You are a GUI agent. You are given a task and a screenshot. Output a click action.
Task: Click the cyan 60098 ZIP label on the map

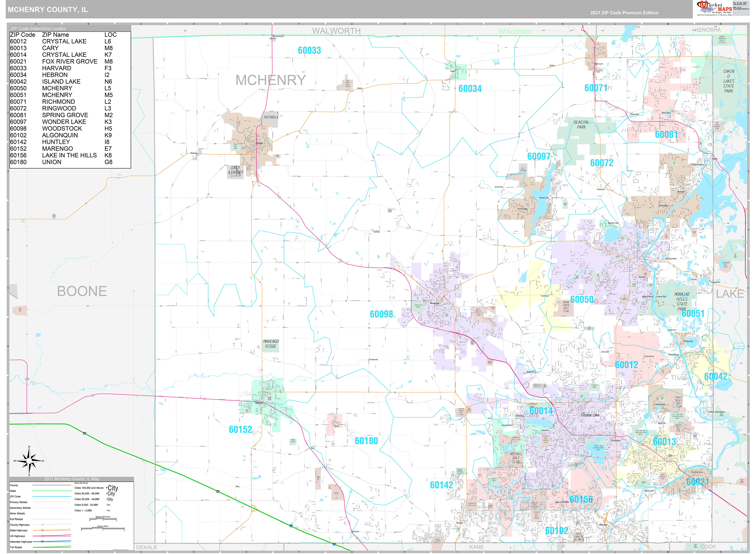pyautogui.click(x=381, y=314)
